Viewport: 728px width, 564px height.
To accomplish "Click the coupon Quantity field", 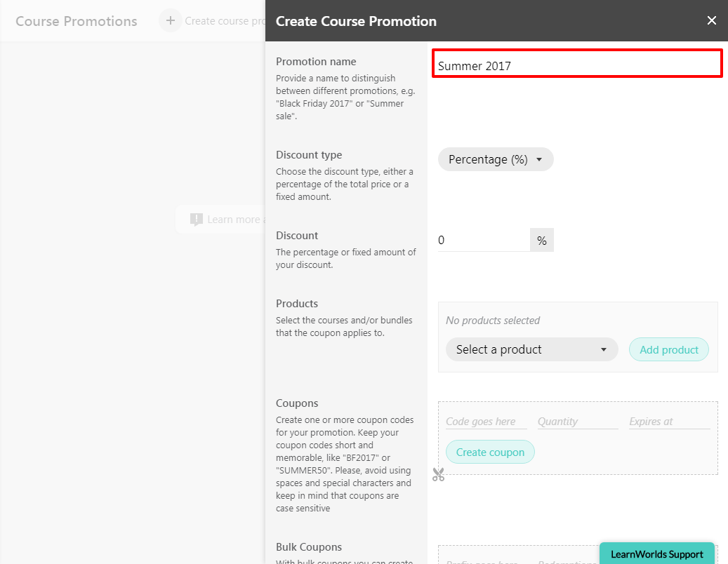I will 578,421.
